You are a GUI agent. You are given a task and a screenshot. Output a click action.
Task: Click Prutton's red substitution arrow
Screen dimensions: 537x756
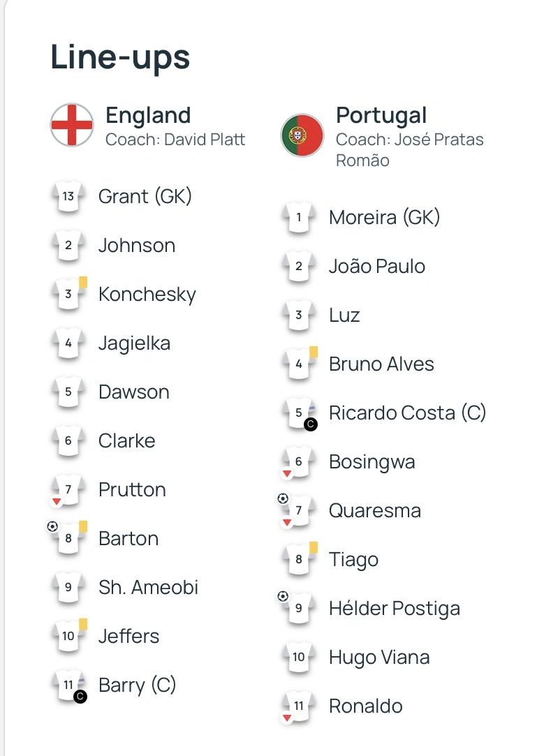56,501
